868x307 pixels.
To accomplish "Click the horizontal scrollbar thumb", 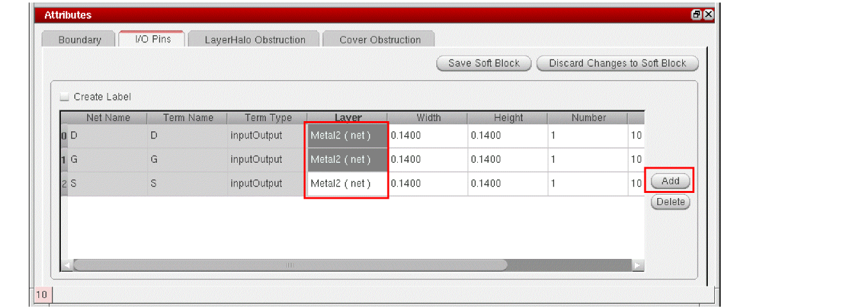I will [290, 265].
